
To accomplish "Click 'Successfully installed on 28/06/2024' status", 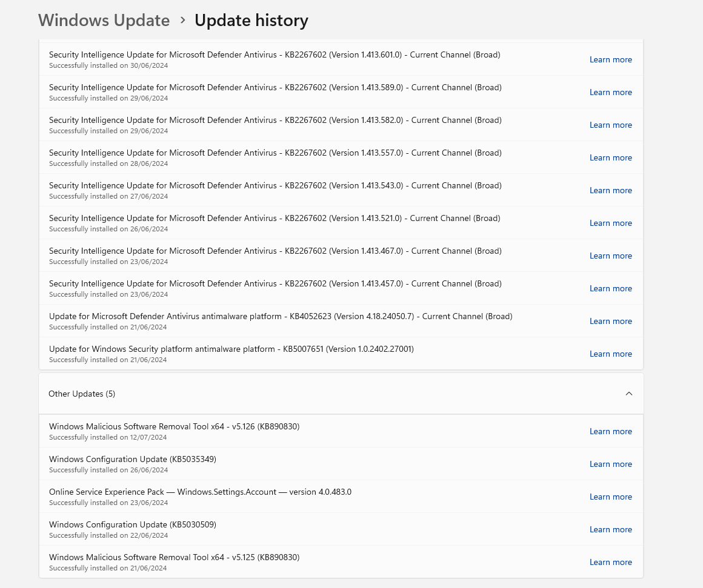I will pos(108,164).
